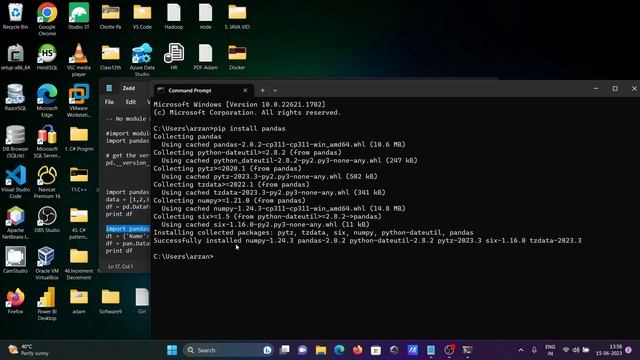Viewport: 640px width, 360px height.
Task: Open the Windows Start menu
Action: pos(172,350)
